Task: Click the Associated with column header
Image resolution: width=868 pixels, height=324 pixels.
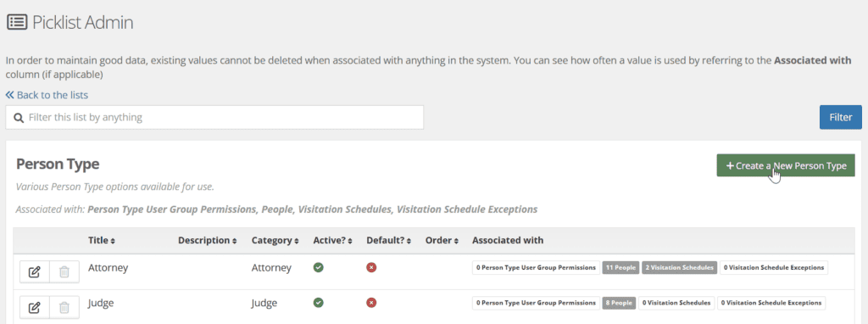Action: pos(508,240)
